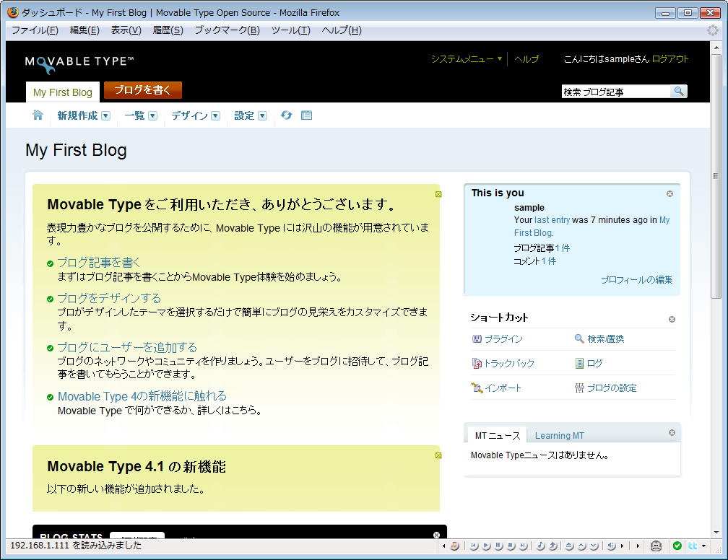The width and height of the screenshot is (728, 560).
Task: Click the volume speaker icon in status bar
Action: (x=612, y=546)
